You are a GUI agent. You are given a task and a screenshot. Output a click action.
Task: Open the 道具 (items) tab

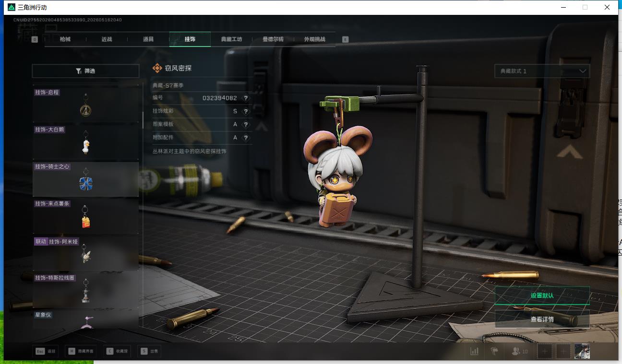[x=148, y=39]
